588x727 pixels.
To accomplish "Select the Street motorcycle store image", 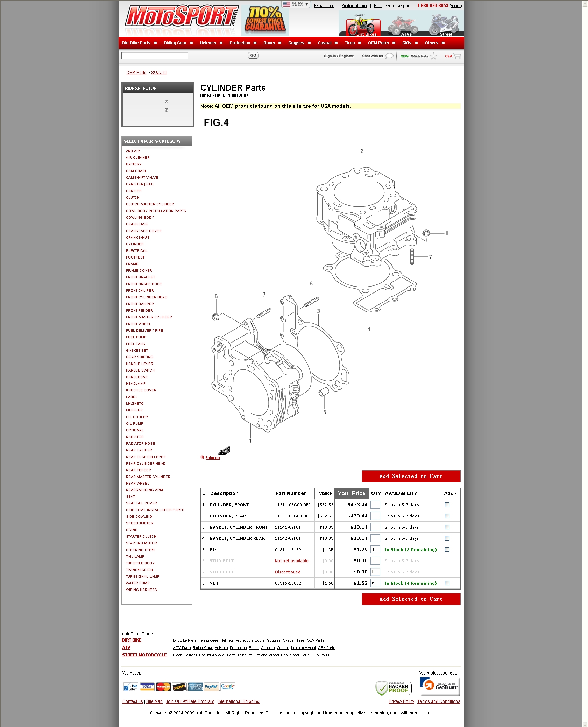I will pyautogui.click(x=444, y=25).
